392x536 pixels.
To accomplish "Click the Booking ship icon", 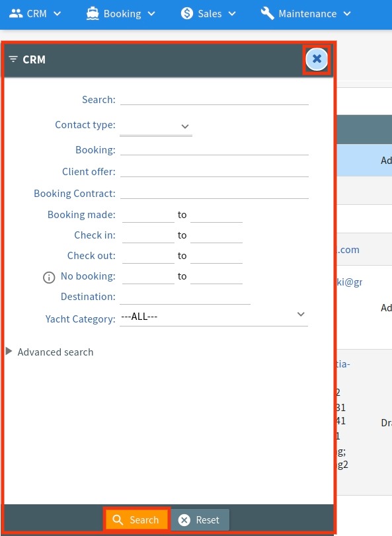I will (x=93, y=14).
